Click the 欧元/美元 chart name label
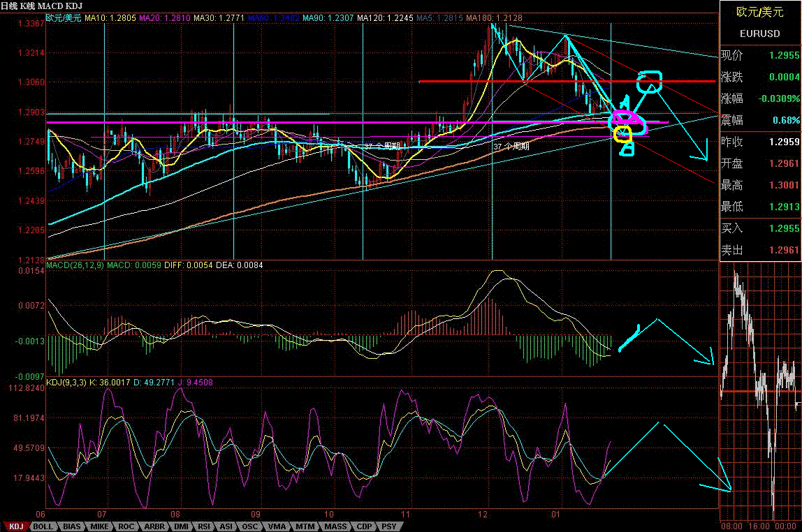 64,18
